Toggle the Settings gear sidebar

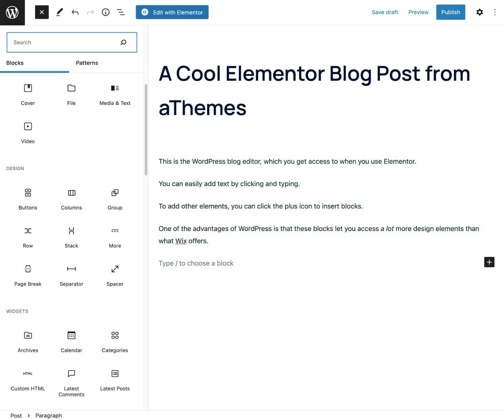pos(480,12)
